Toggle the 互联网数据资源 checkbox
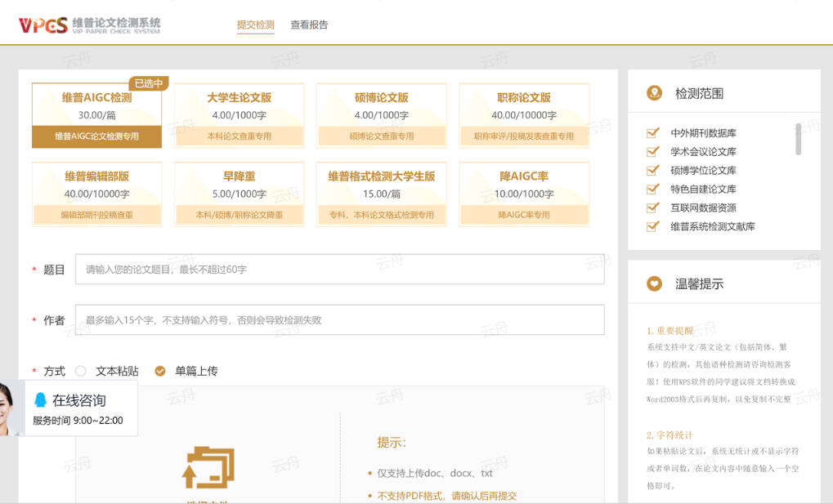Screen dimensions: 833x504 click(653, 207)
